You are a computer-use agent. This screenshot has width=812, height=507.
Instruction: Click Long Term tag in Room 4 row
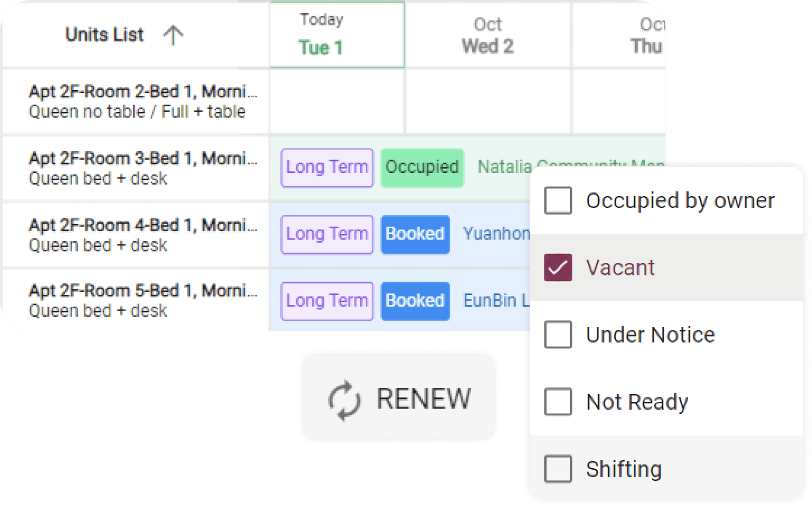327,234
